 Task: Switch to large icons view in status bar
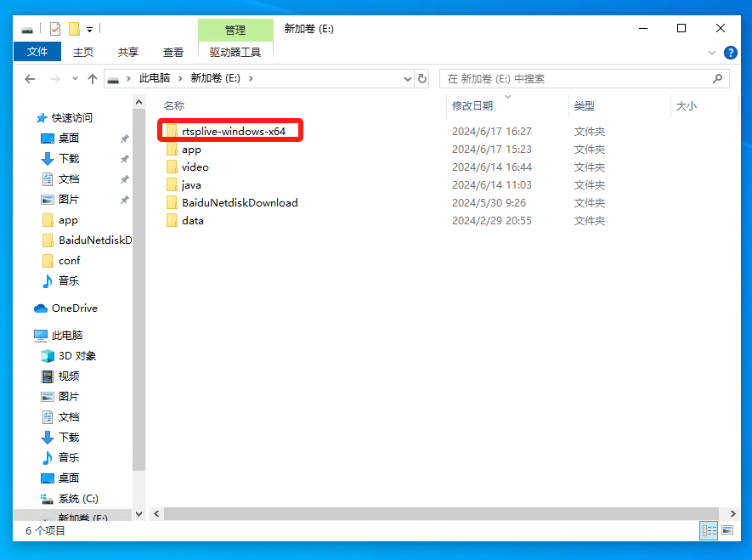(x=727, y=530)
